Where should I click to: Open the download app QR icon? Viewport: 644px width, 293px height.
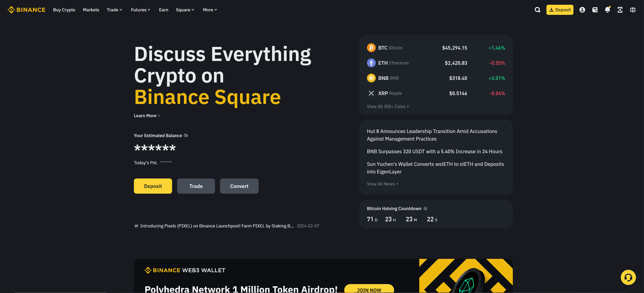(620, 10)
